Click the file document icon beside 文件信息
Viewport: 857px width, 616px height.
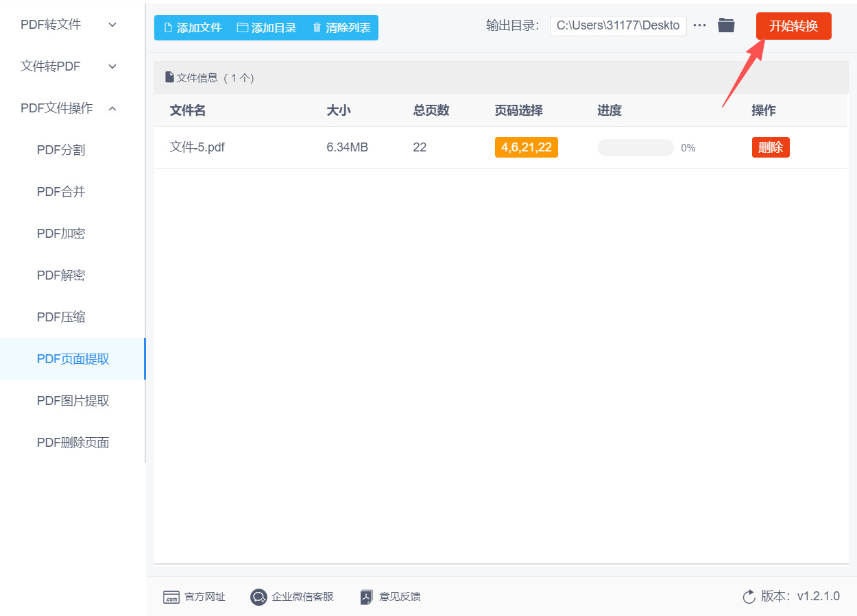(x=169, y=77)
